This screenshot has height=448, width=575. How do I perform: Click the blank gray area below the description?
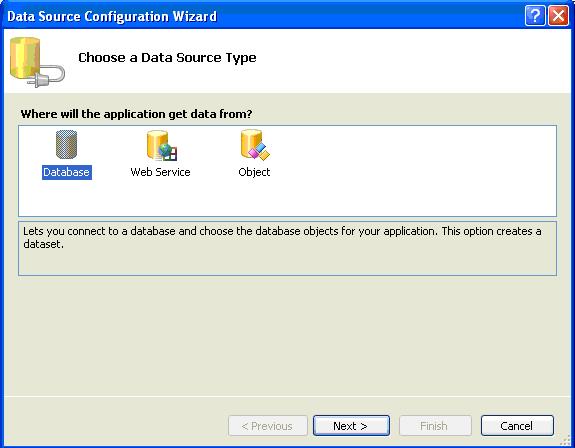tap(288, 335)
